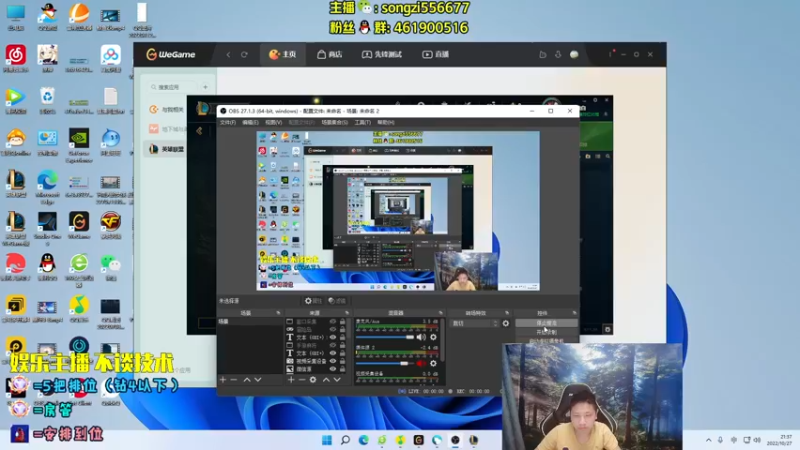Move the selected scene up
Screen dimensions: 800x450
(247, 380)
